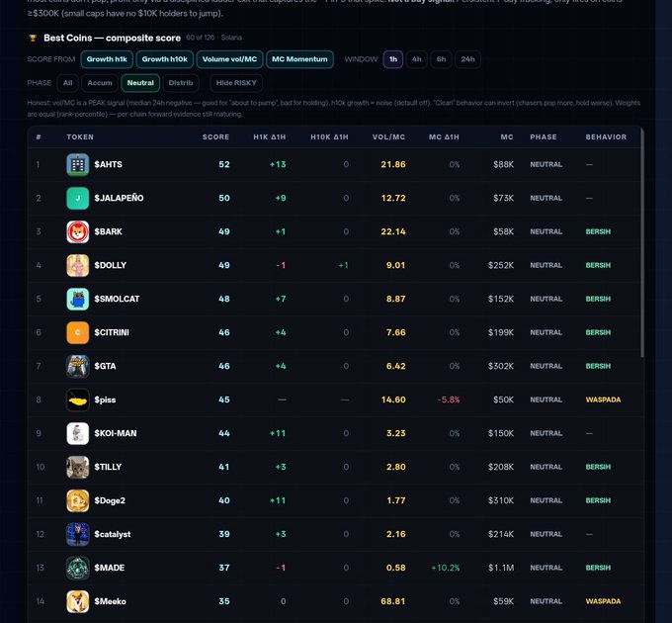Click the -5.8% MC change value
The width and height of the screenshot is (672, 623).
click(449, 400)
